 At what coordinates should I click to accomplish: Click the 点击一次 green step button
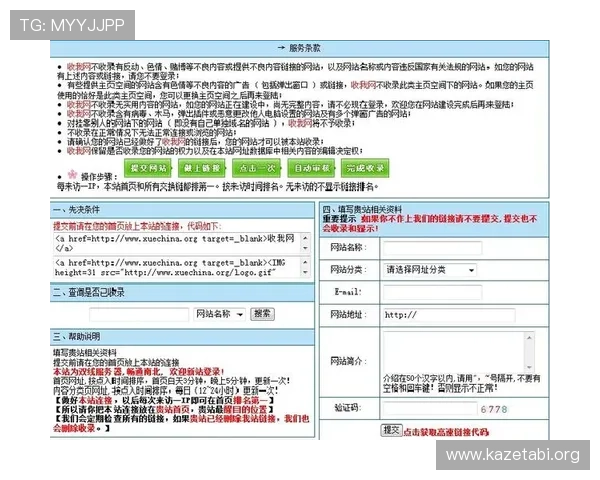257,168
